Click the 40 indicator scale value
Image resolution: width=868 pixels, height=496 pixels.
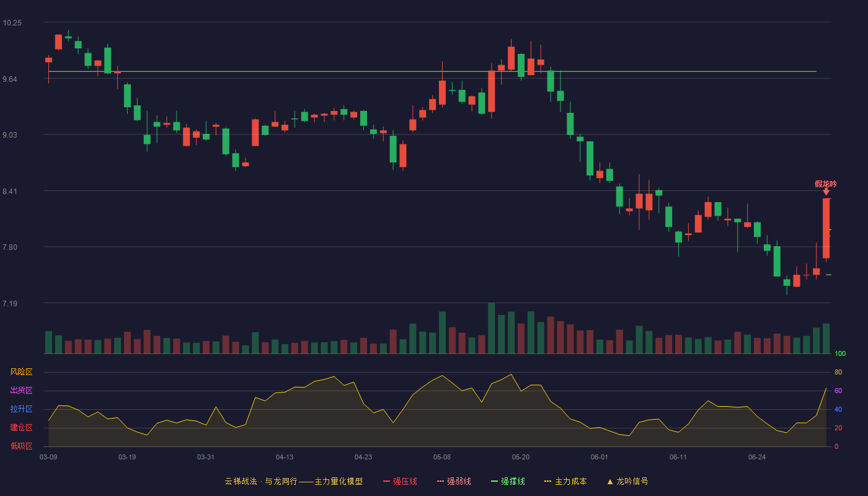pos(838,409)
